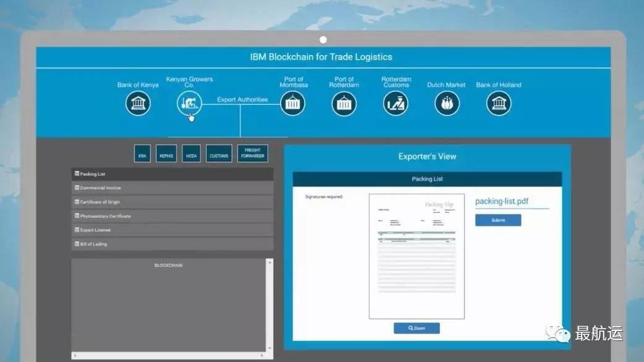Zoom the packing slip preview
Screen dimensions: 644x362
(x=417, y=328)
